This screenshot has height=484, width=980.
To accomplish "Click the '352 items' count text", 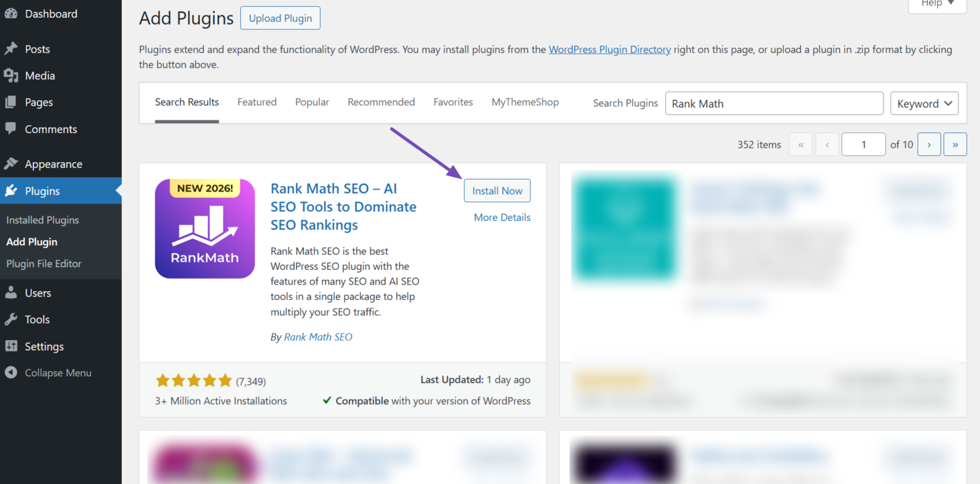I will coord(759,145).
